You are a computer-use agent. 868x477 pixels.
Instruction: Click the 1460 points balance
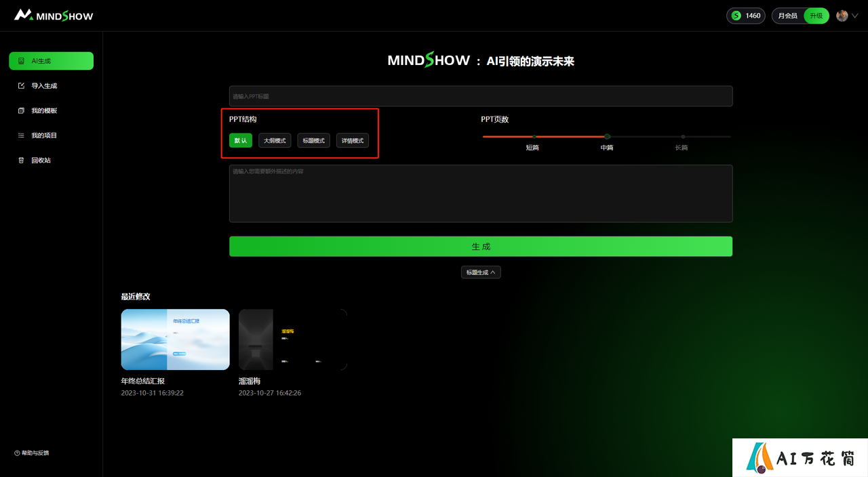coord(753,16)
